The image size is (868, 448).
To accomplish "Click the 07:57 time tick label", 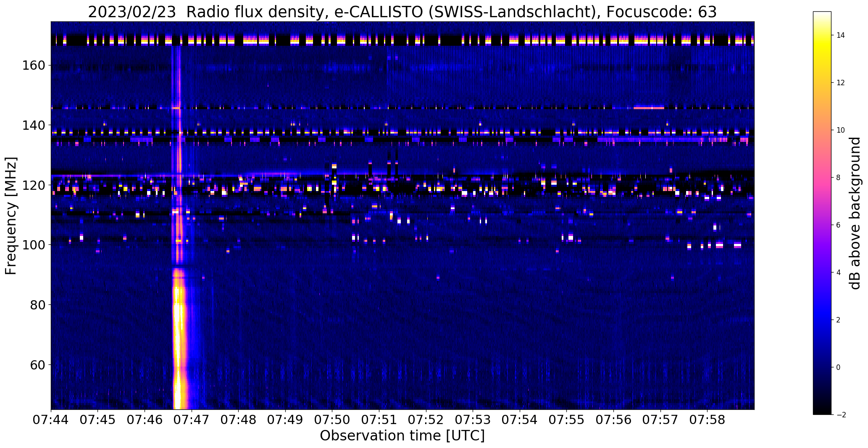I will click(660, 420).
